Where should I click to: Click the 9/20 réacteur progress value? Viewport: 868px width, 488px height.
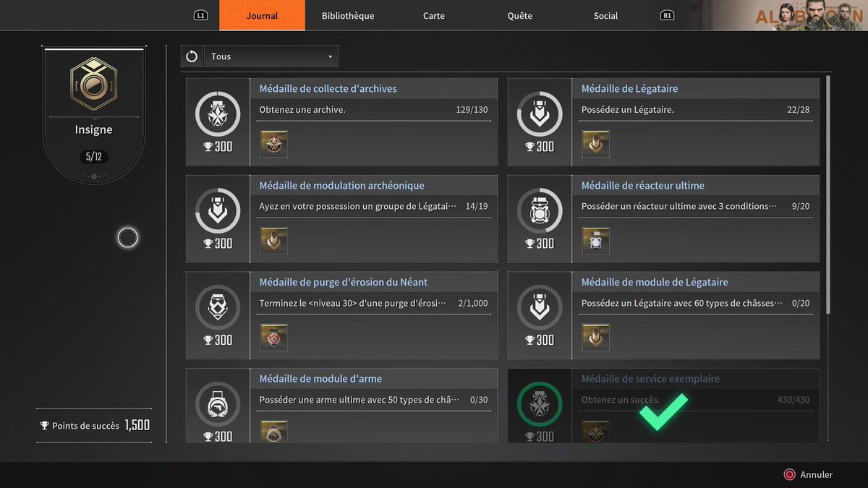801,206
